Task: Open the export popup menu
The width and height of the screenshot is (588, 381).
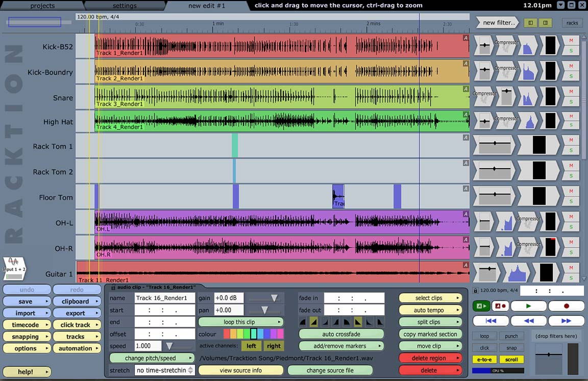Action: click(x=77, y=313)
